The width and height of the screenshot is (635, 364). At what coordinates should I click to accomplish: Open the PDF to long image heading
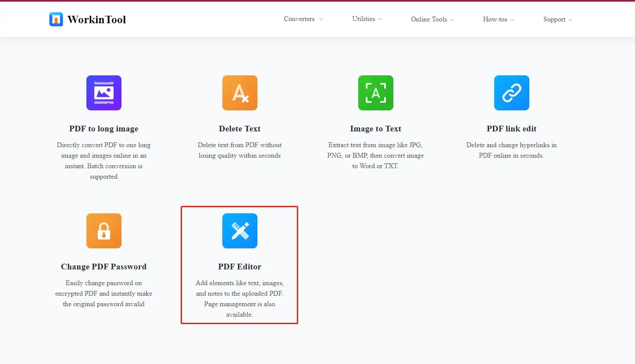point(103,128)
